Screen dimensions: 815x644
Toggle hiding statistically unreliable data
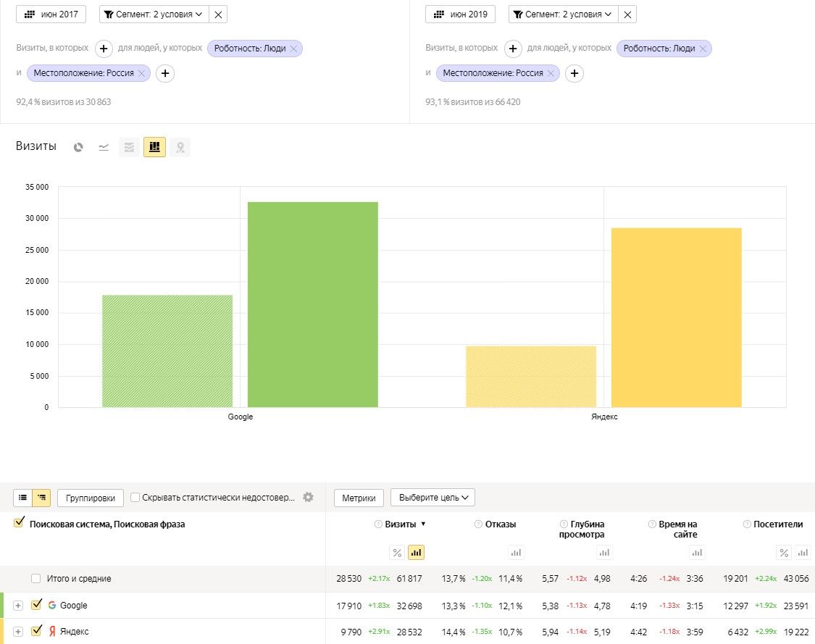click(x=135, y=498)
